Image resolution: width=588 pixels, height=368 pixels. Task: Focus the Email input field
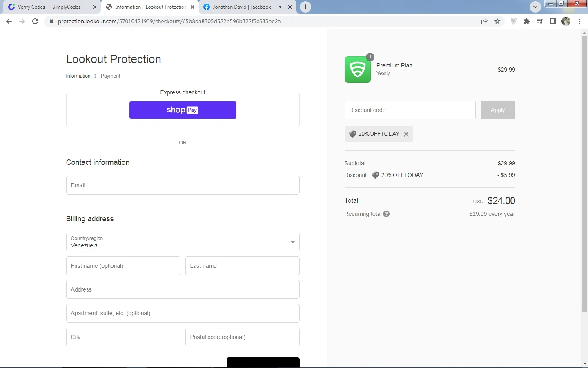pyautogui.click(x=183, y=185)
